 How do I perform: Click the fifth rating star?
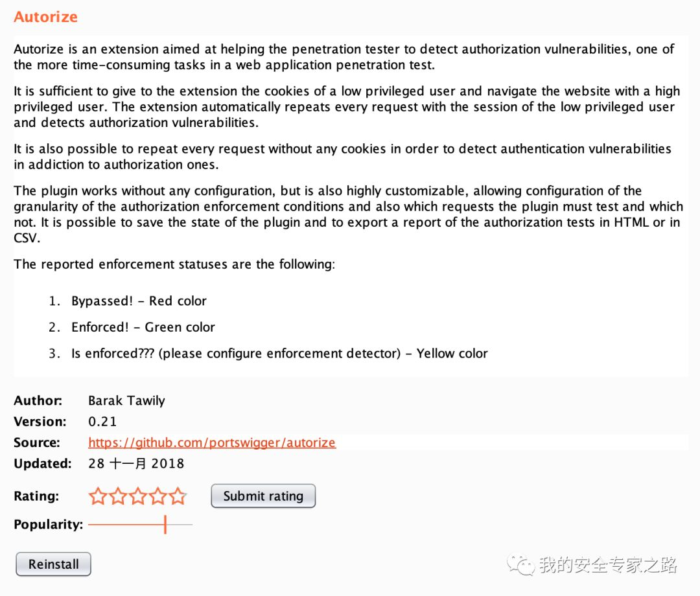[178, 496]
